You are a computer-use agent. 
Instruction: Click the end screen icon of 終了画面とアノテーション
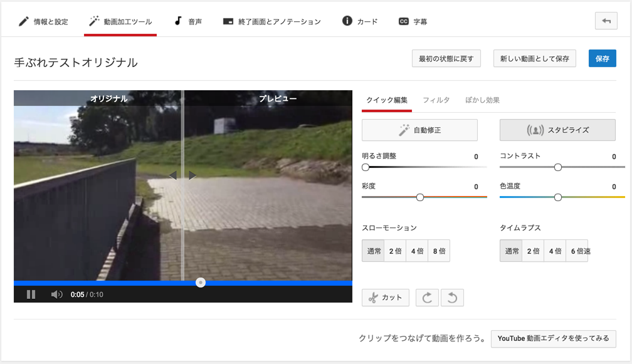[x=228, y=21]
